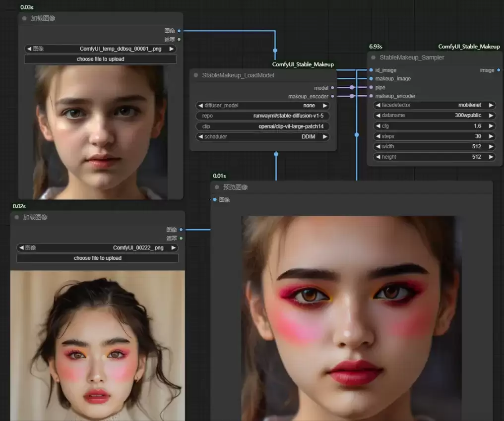Decrease height value with left arrow
The height and width of the screenshot is (421, 504).
click(x=378, y=157)
